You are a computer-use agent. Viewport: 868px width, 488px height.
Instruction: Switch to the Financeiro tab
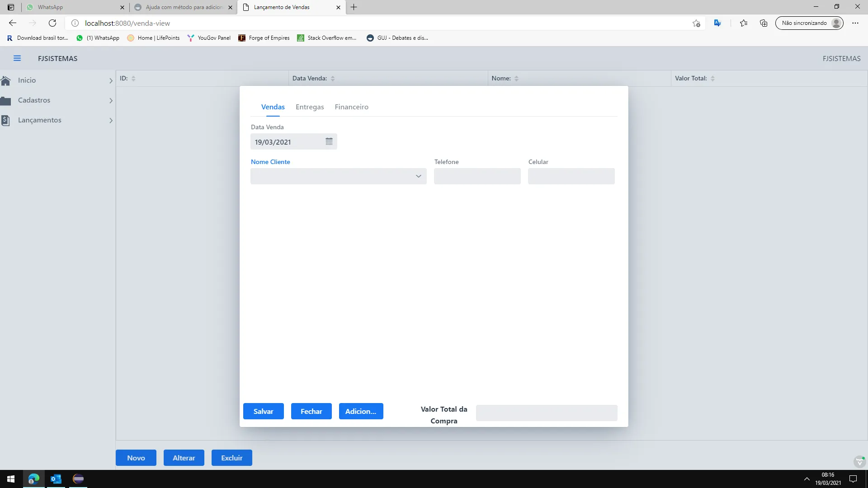pyautogui.click(x=351, y=107)
